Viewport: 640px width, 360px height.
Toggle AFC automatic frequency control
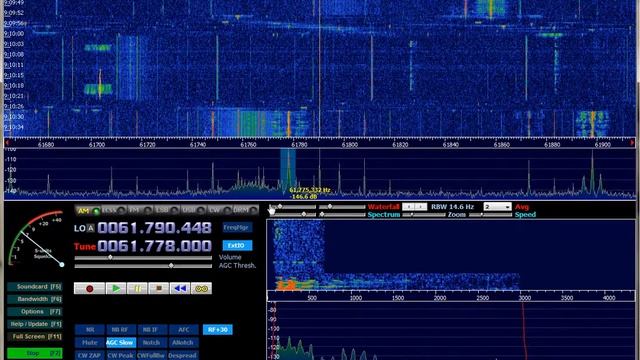click(x=183, y=329)
